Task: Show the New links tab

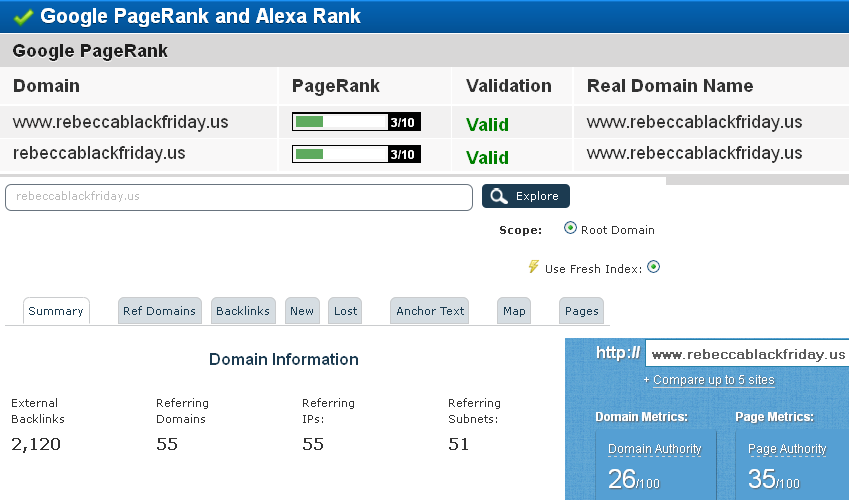Action: click(302, 311)
